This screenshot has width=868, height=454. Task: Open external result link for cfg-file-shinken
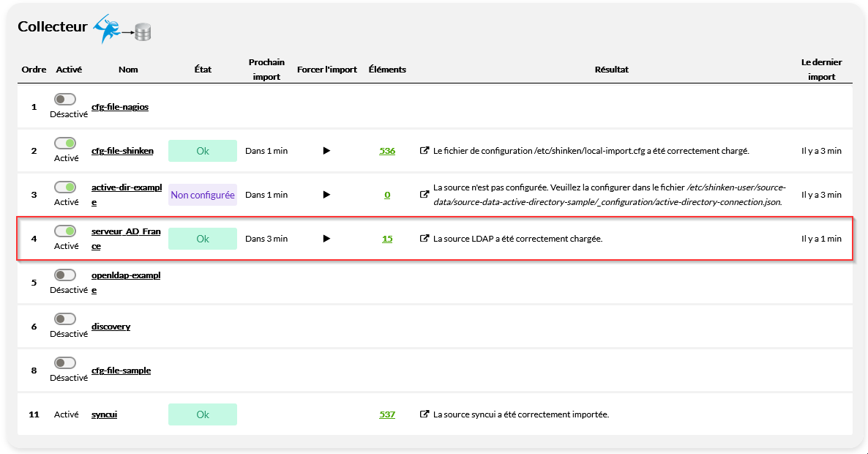424,151
